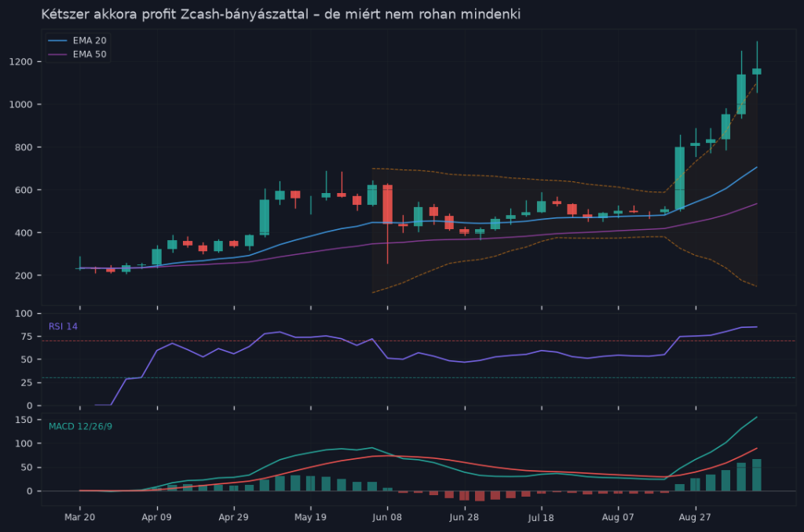Click the 25 label on RSI axis

pyautogui.click(x=27, y=383)
